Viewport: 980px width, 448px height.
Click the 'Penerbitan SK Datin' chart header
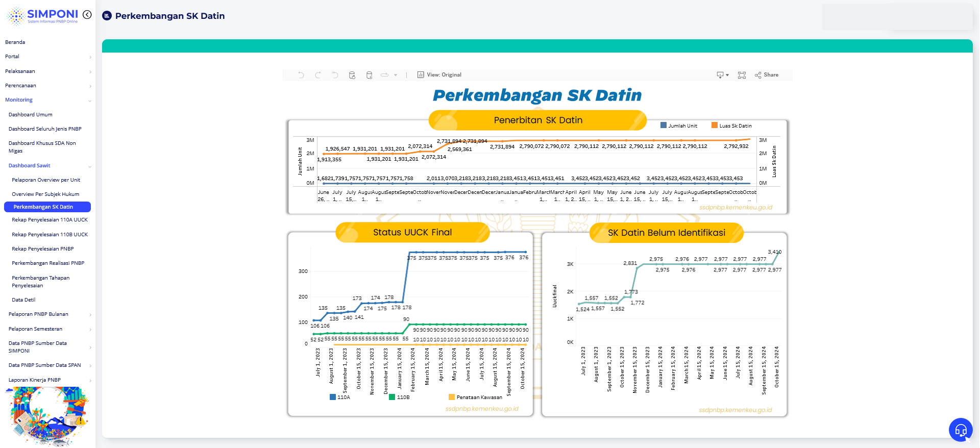(538, 120)
